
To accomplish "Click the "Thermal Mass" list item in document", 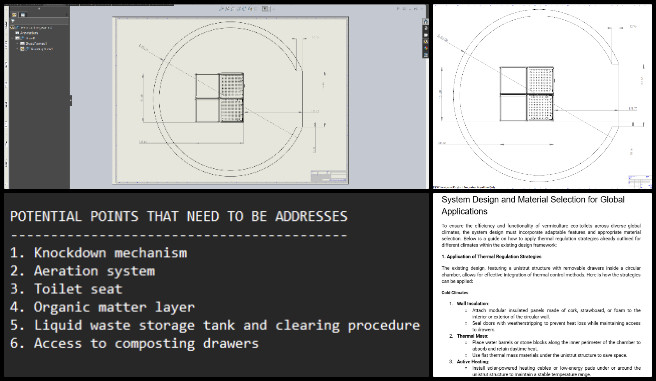I will (x=472, y=336).
